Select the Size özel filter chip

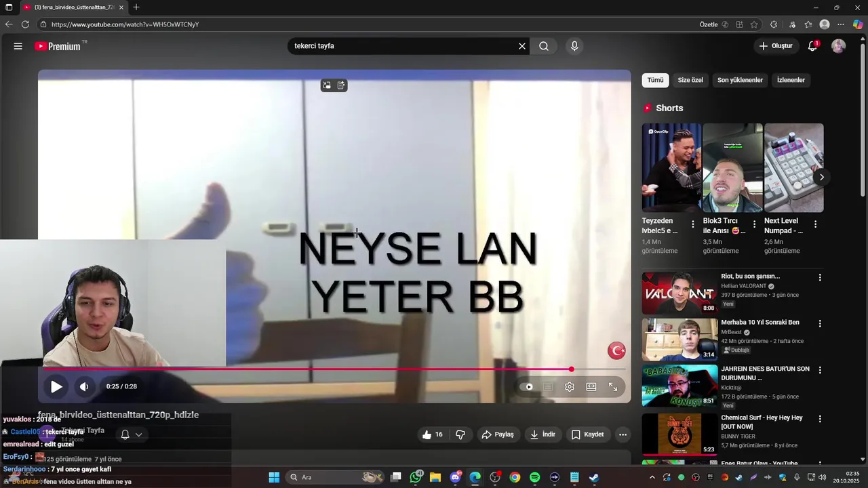(690, 80)
